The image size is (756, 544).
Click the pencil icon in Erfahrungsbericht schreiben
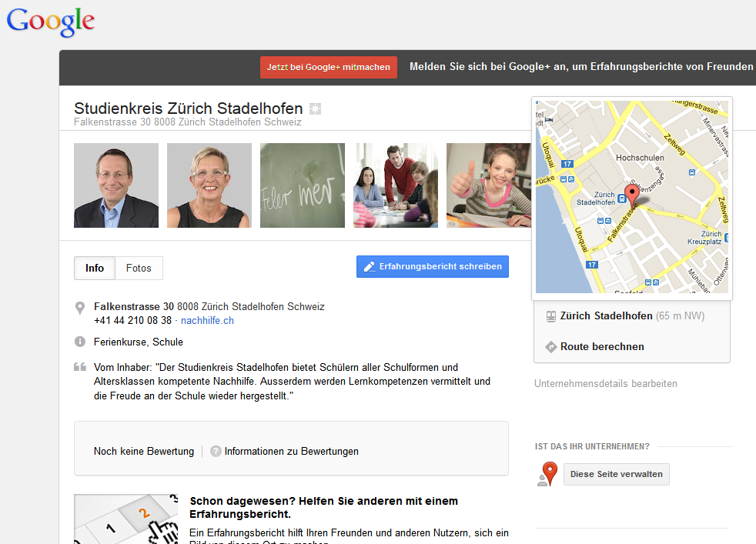click(370, 266)
